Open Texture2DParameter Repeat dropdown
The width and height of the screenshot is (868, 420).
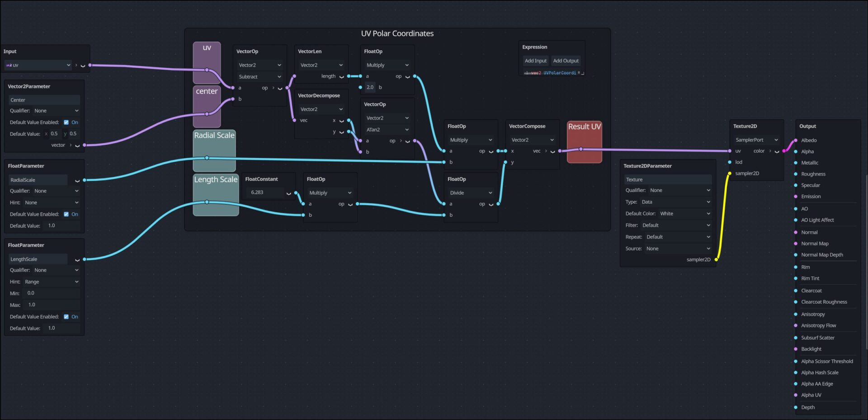coord(678,237)
